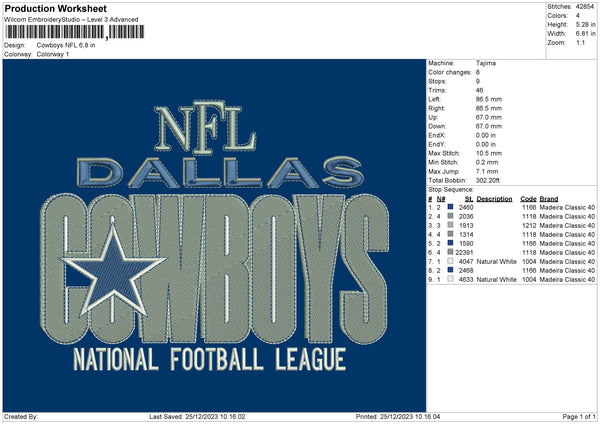Click the 'Stop Sequence:' heading
Viewport: 600px width, 424px height.
click(451, 190)
